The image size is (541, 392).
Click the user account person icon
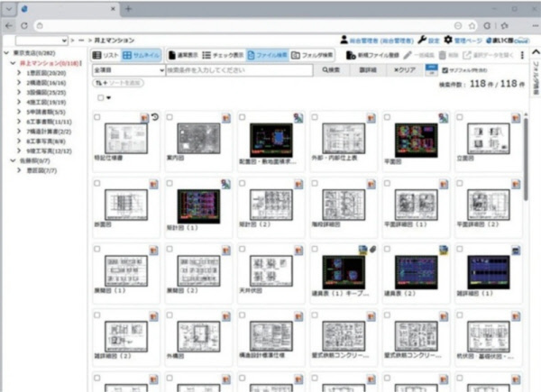tap(344, 40)
